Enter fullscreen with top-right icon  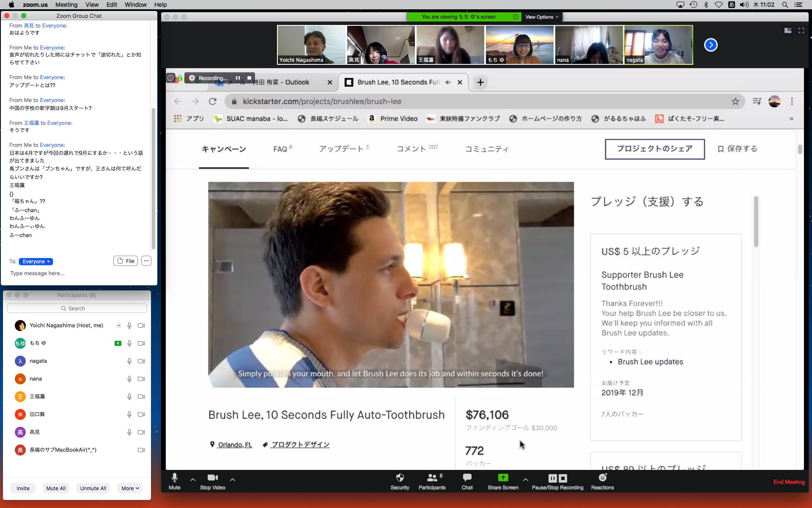(801, 30)
